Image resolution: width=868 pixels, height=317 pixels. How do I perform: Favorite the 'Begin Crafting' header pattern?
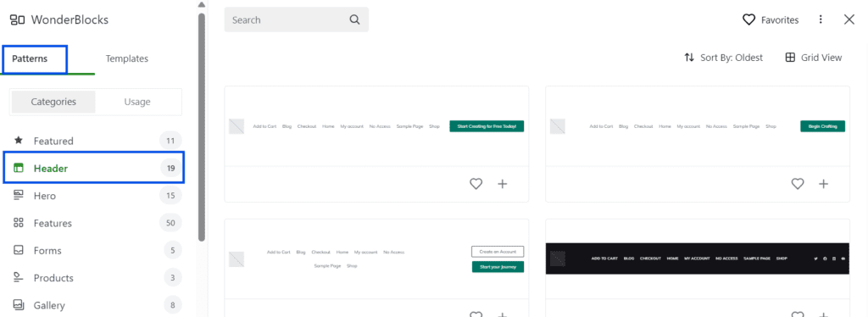click(x=797, y=184)
